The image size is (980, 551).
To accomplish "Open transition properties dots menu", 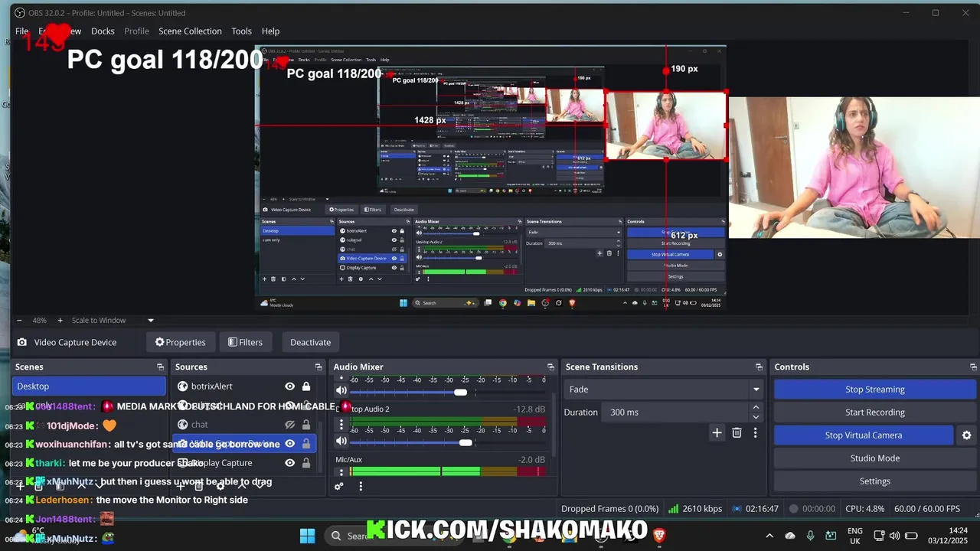I will pyautogui.click(x=755, y=433).
